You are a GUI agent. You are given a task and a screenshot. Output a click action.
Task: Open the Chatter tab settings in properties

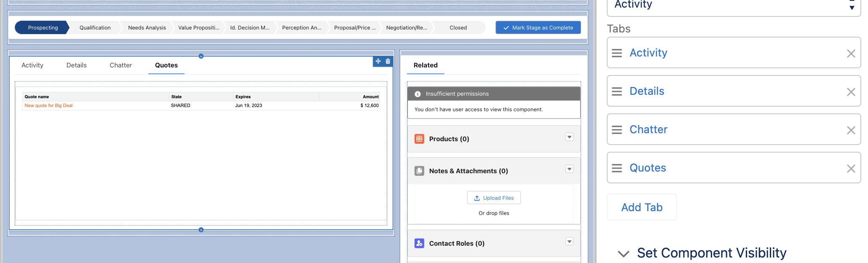[x=648, y=129]
